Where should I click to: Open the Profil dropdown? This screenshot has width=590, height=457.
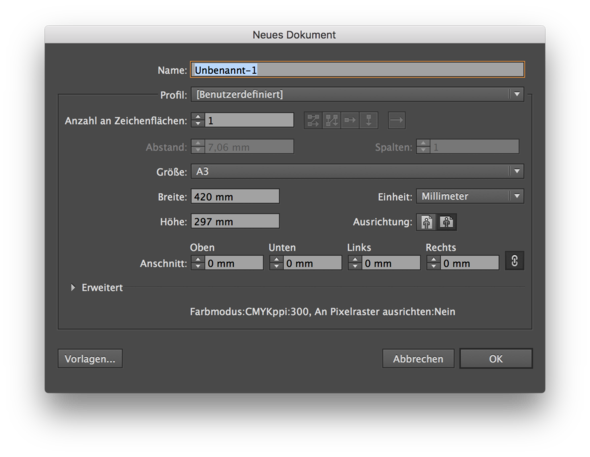point(357,94)
